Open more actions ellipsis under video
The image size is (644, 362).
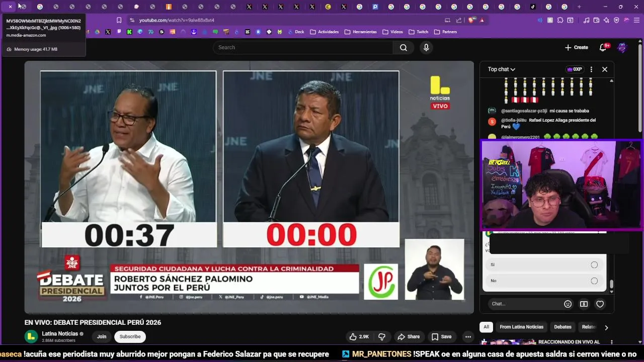468,336
